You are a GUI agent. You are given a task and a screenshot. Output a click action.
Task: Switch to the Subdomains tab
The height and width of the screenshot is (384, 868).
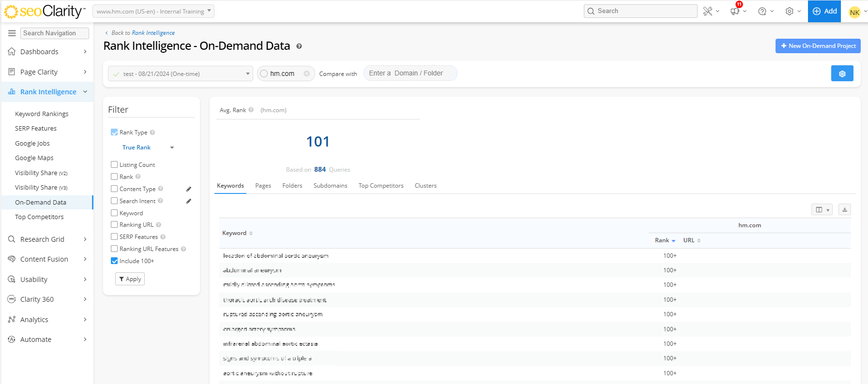pos(330,186)
